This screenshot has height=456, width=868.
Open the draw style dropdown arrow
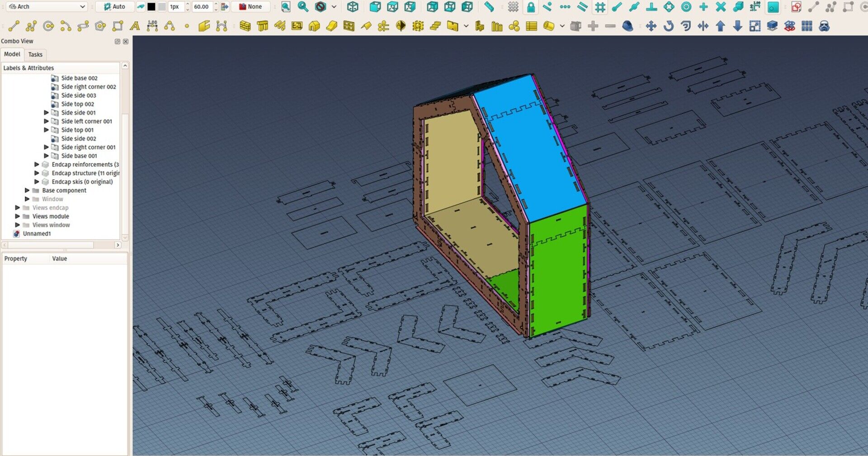tap(334, 7)
